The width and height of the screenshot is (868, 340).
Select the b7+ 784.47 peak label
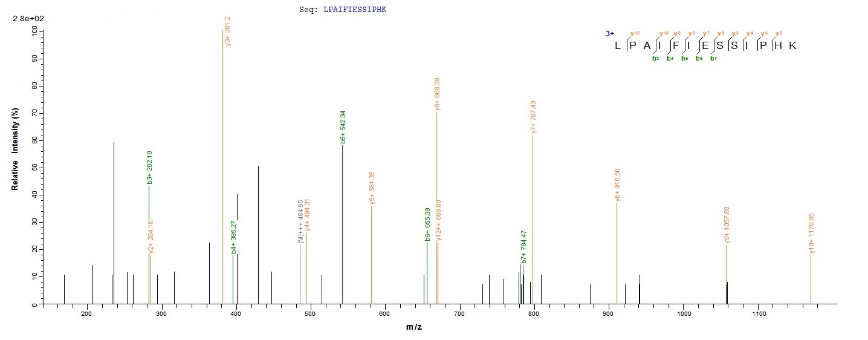click(x=524, y=247)
